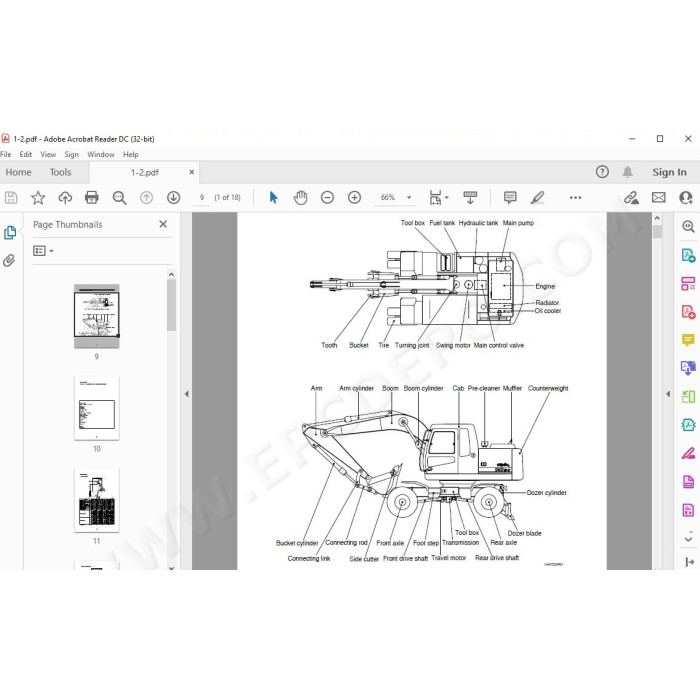Open the Help menu
This screenshot has width=700, height=700.
131,154
